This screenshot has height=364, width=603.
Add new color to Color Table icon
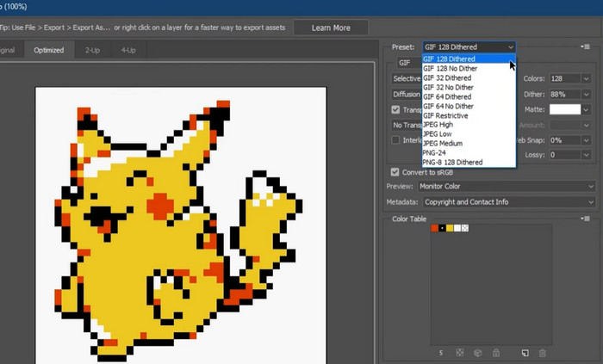(525, 353)
